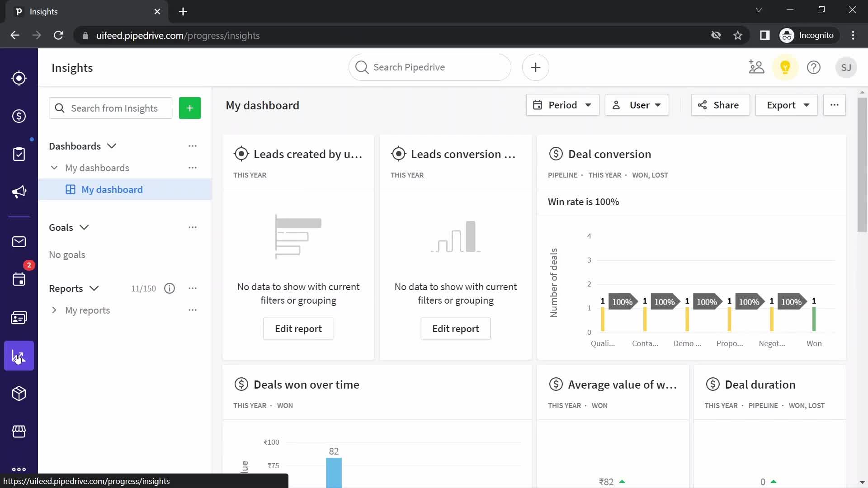
Task: Open Deal duration report title
Action: click(760, 385)
